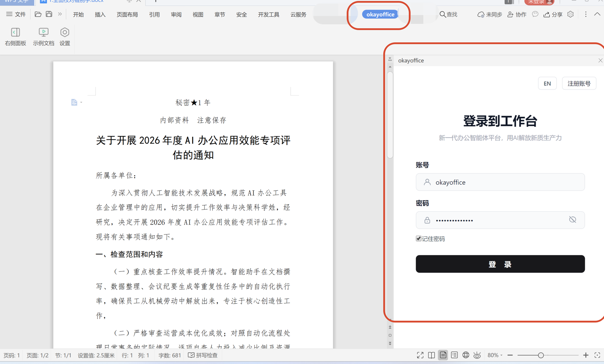This screenshot has height=364, width=604.
Task: Open the 80% zoom level dropdown
Action: (495, 355)
